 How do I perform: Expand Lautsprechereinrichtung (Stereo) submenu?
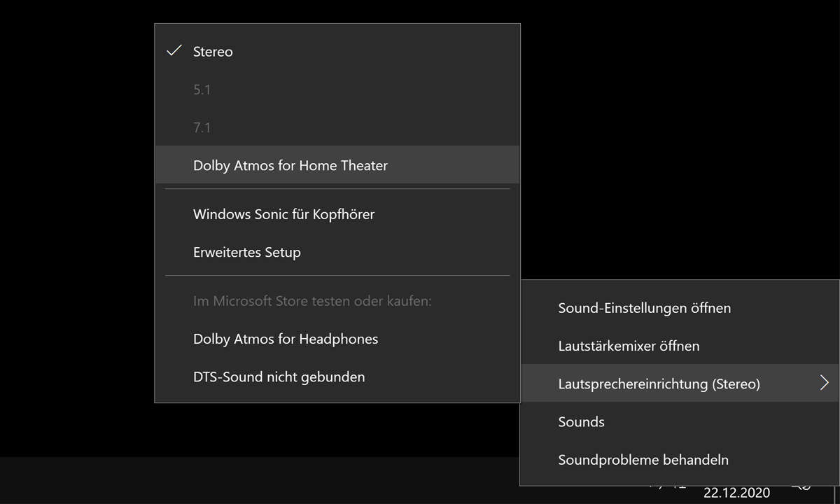[680, 384]
